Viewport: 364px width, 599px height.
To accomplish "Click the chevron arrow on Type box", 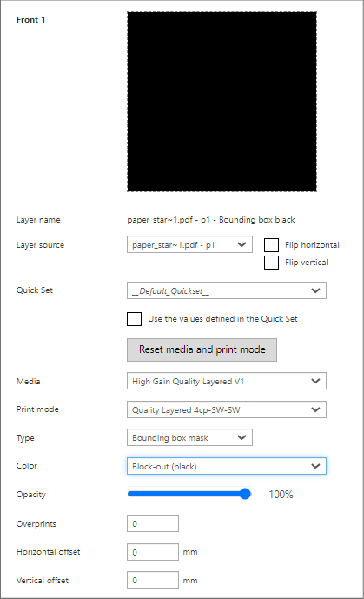I will pyautogui.click(x=242, y=437).
